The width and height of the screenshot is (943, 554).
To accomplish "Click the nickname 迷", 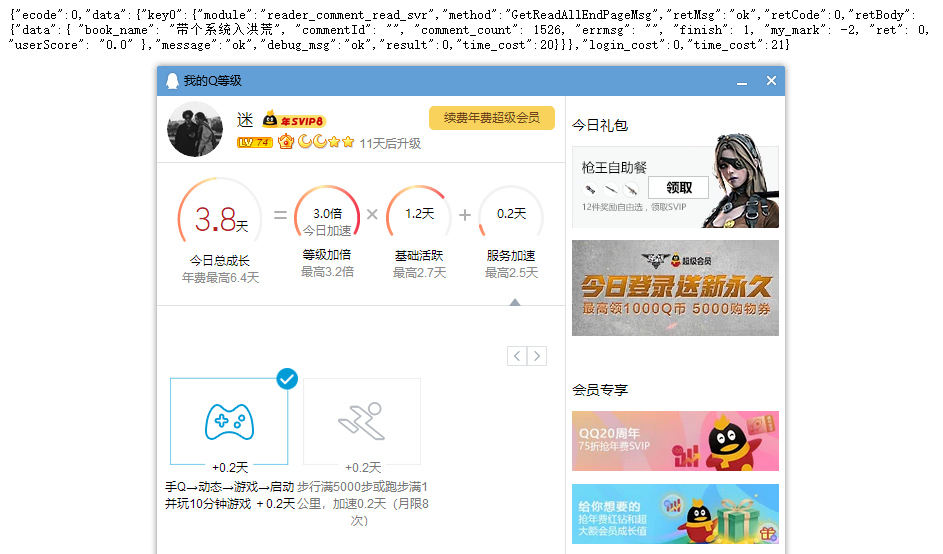I will (245, 120).
